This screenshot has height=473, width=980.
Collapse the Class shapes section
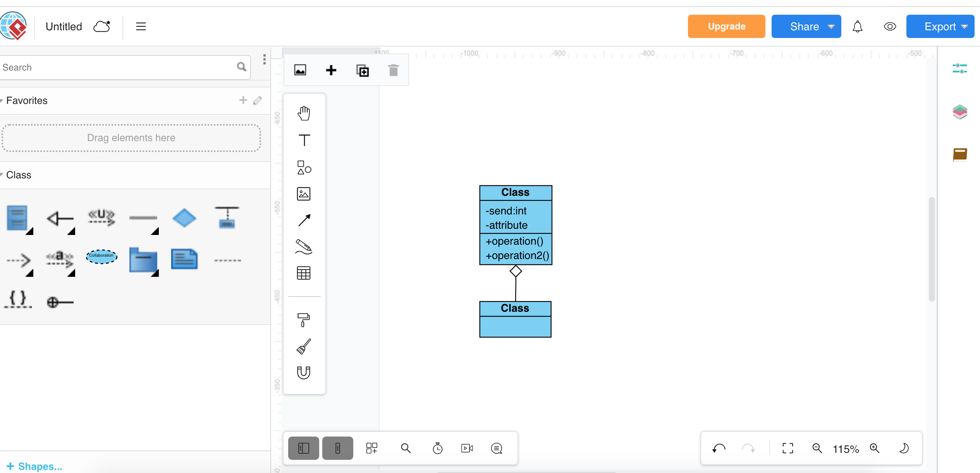tap(18, 175)
